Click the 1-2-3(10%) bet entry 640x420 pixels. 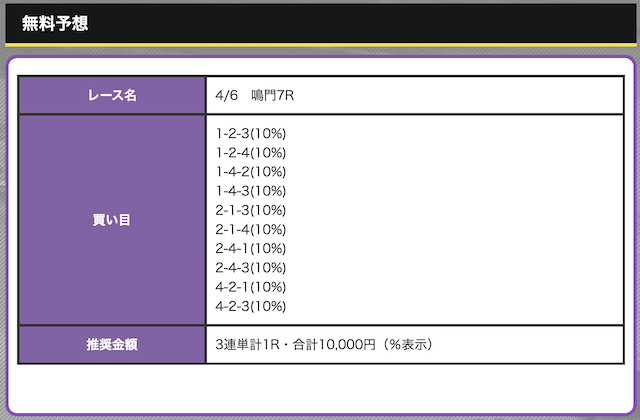(251, 133)
